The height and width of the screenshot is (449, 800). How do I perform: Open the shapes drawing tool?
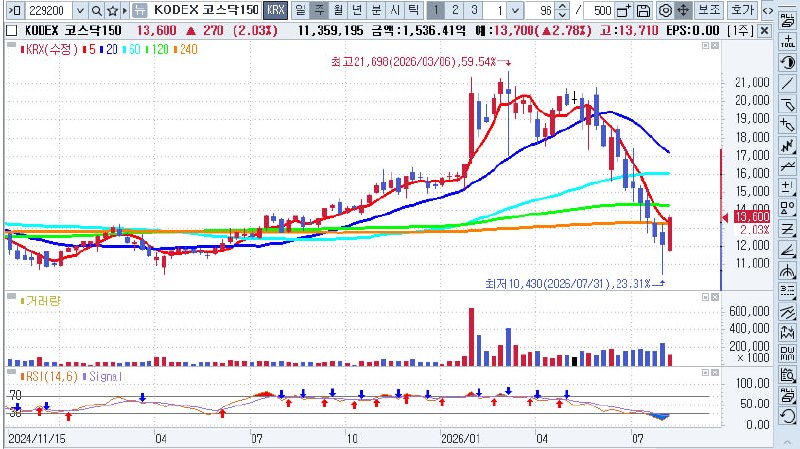(787, 208)
